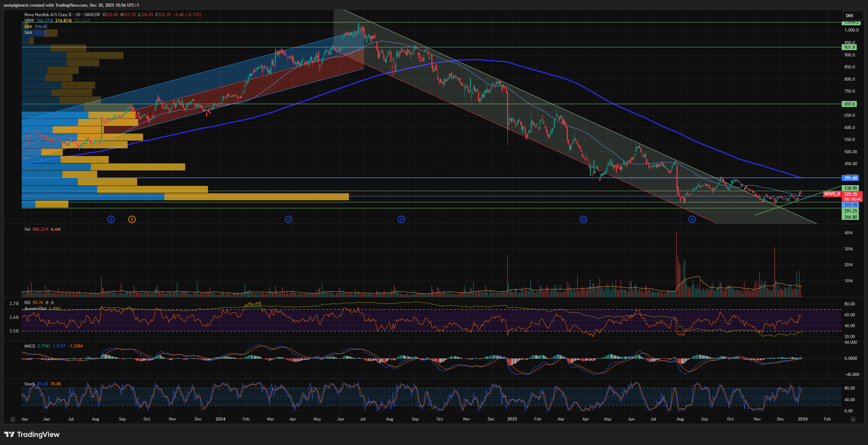868x445 pixels.
Task: Click the Stoch indicator legend label
Action: (x=29, y=384)
